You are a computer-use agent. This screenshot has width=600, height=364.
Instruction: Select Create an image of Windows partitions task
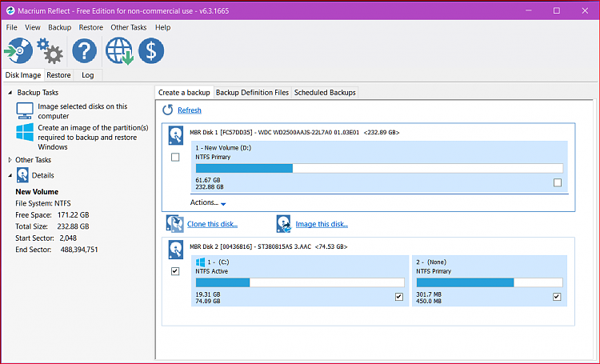click(x=93, y=138)
